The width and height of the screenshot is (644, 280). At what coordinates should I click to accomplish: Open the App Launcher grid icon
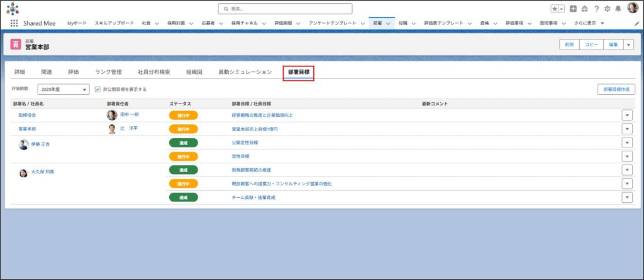pyautogui.click(x=14, y=23)
